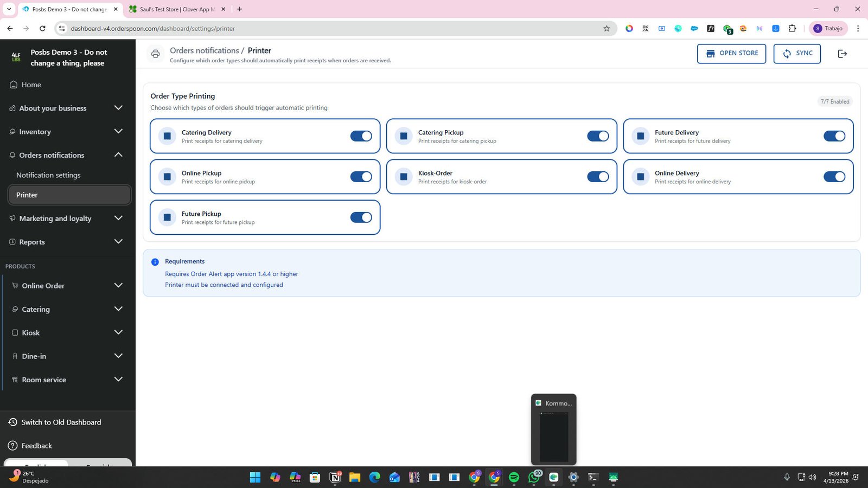Open Spotify from the taskbar
The image size is (868, 488).
coord(514,477)
